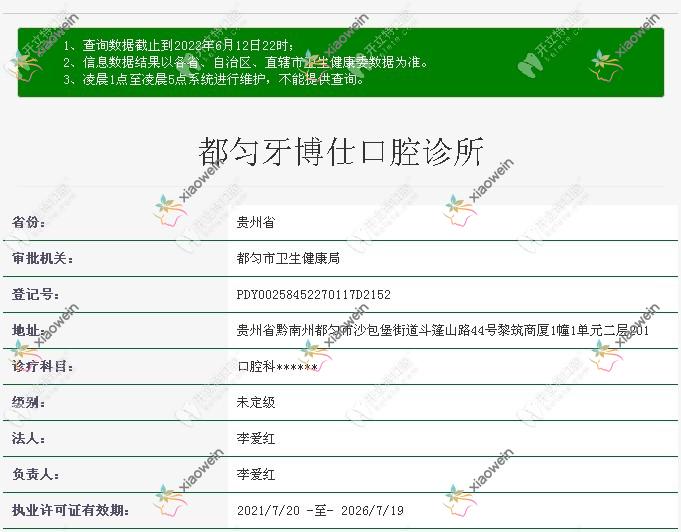The width and height of the screenshot is (681, 532).
Task: Select validity dates 2021/7/20 -至- 2026/7/19
Action: pos(320,510)
